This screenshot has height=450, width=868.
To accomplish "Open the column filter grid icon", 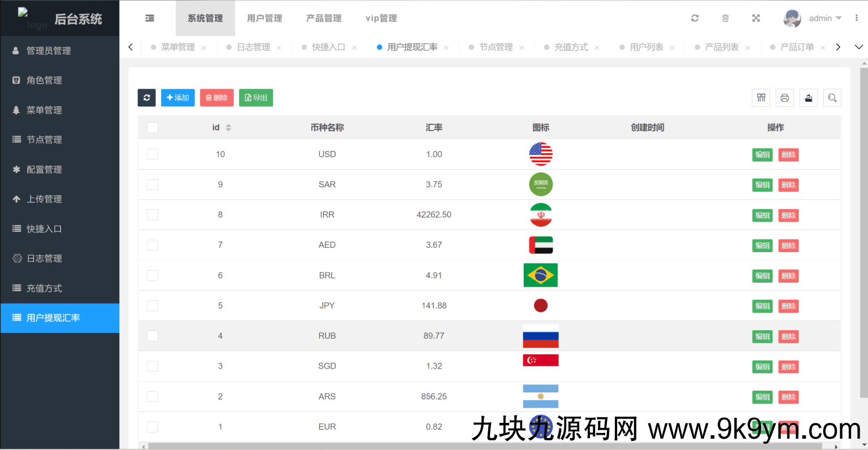I will (x=761, y=98).
